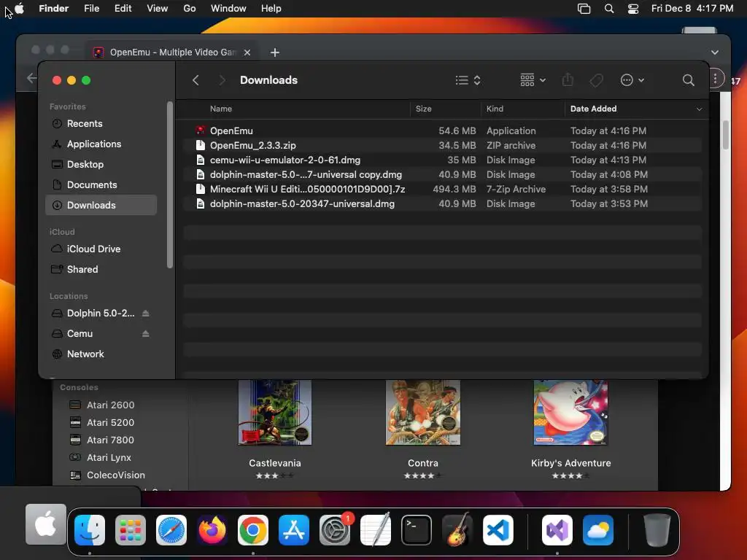Go back in Finder with the left chevron
The height and width of the screenshot is (560, 747).
coord(196,80)
